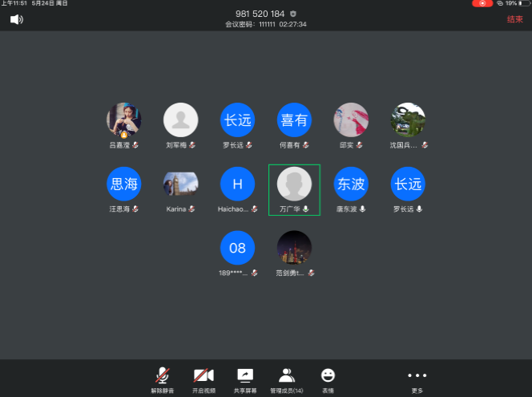Click the 东波 blue avatar
The image size is (532, 397).
[x=351, y=184]
